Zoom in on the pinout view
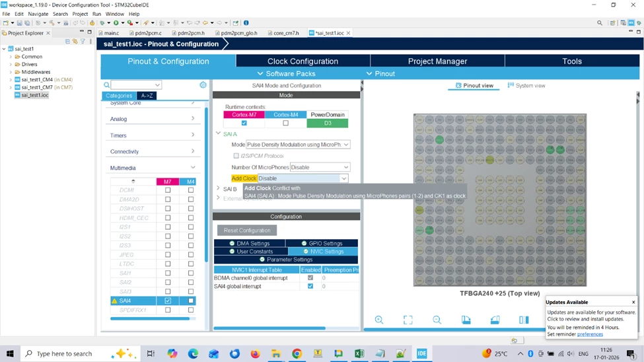 click(x=378, y=320)
